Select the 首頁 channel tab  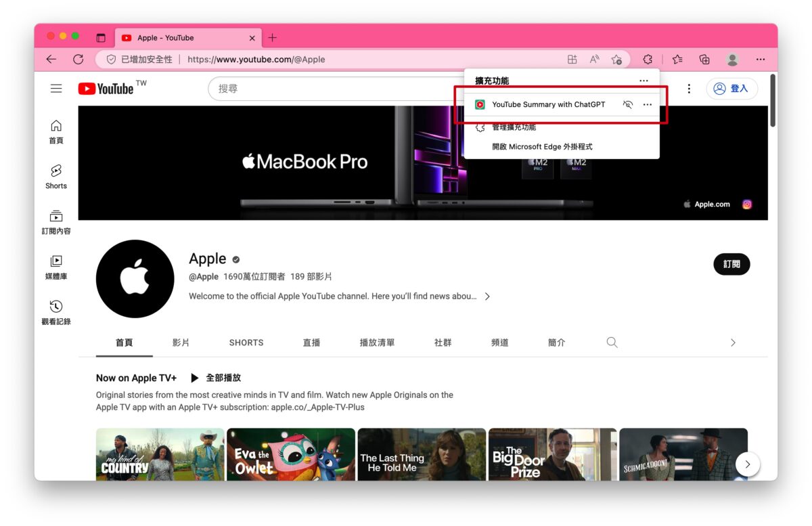tap(125, 343)
